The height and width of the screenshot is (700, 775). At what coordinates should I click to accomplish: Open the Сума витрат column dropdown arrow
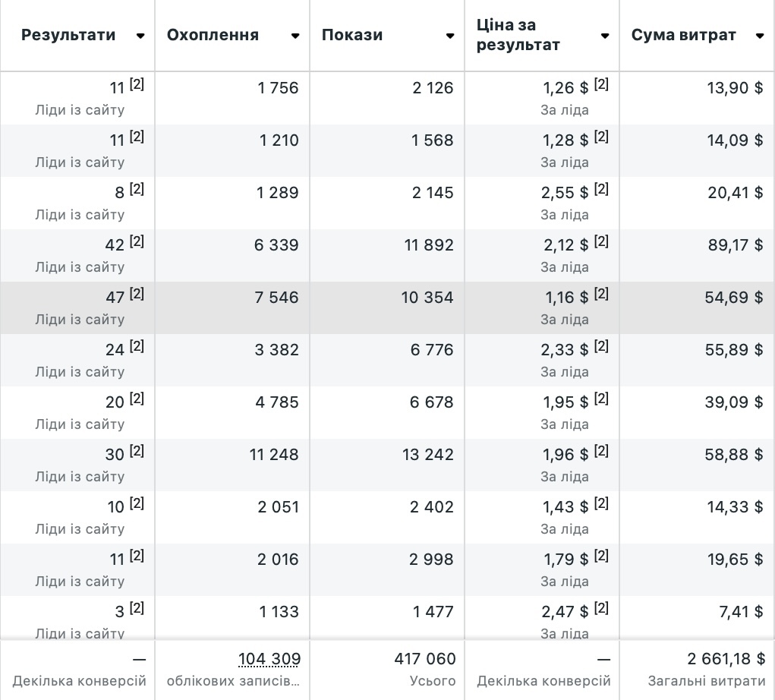(x=760, y=36)
